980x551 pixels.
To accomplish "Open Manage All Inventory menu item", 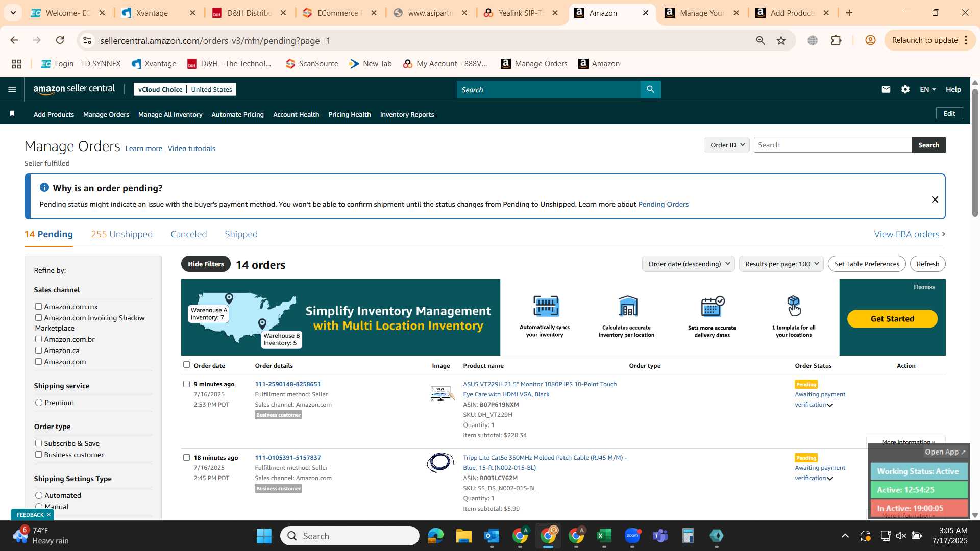I will [x=170, y=115].
